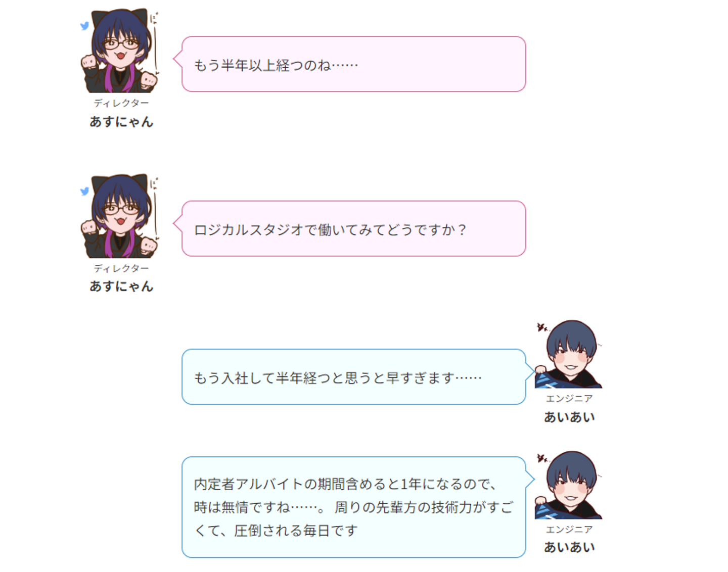This screenshot has width=728, height=572.
Task: Click あいあい's avatar beside '内定者アルバイト' bubble
Action: (569, 485)
